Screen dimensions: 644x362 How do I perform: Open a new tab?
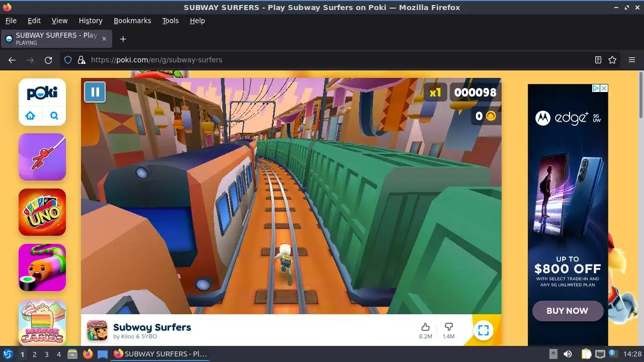[123, 39]
